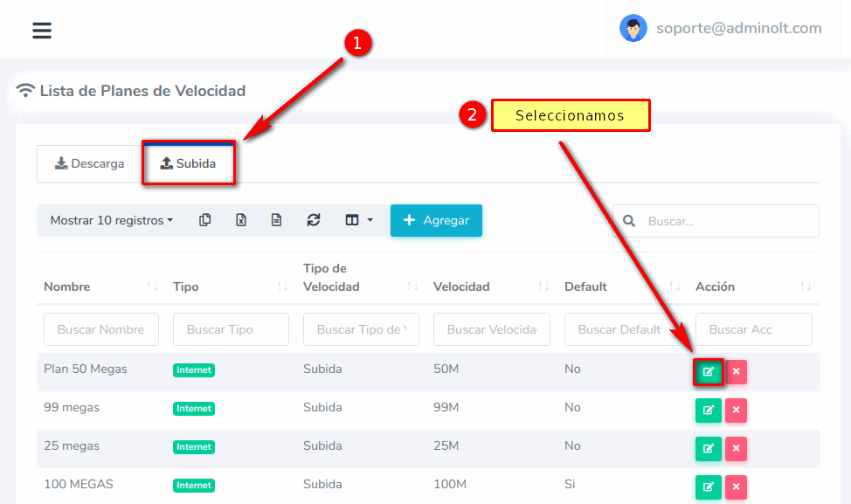Delete the 100 MEGAS plan

click(x=736, y=487)
